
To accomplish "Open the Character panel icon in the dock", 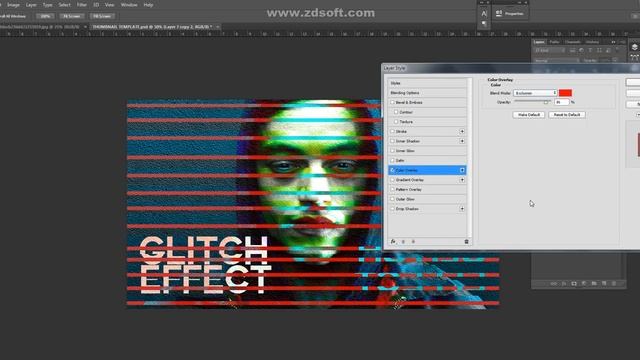I will pyautogui.click(x=484, y=13).
